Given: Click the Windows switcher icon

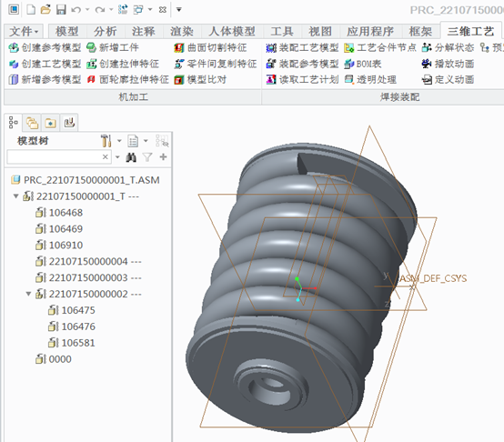Looking at the screenshot, I should (138, 10).
